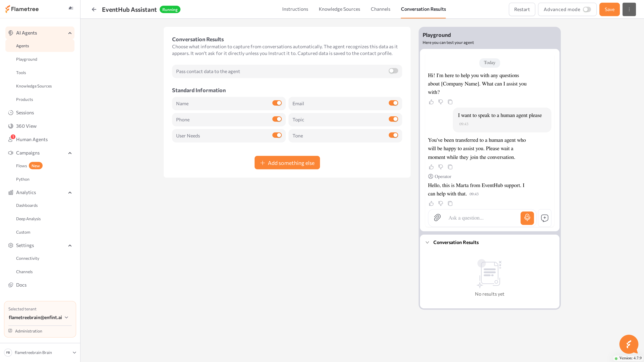Start voice input with microphone button
Viewport: 644px width, 362px height.
click(x=527, y=218)
